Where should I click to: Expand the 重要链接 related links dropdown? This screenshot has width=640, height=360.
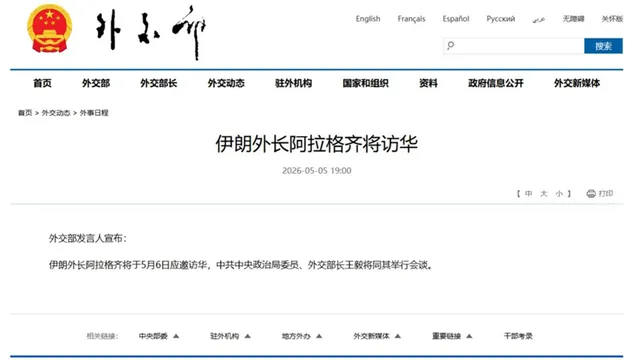coord(452,336)
